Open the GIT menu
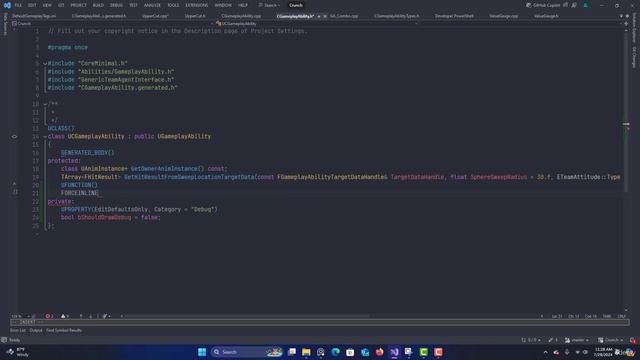 point(61,5)
